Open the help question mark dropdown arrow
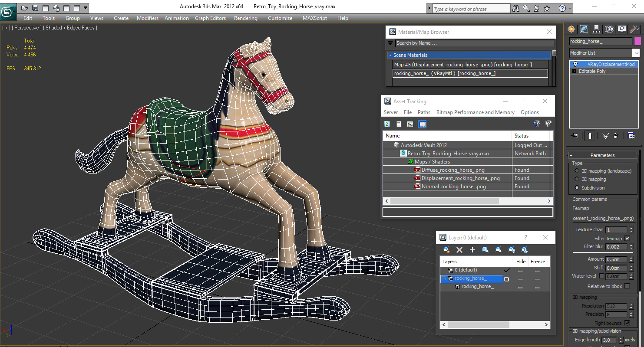 tap(569, 8)
